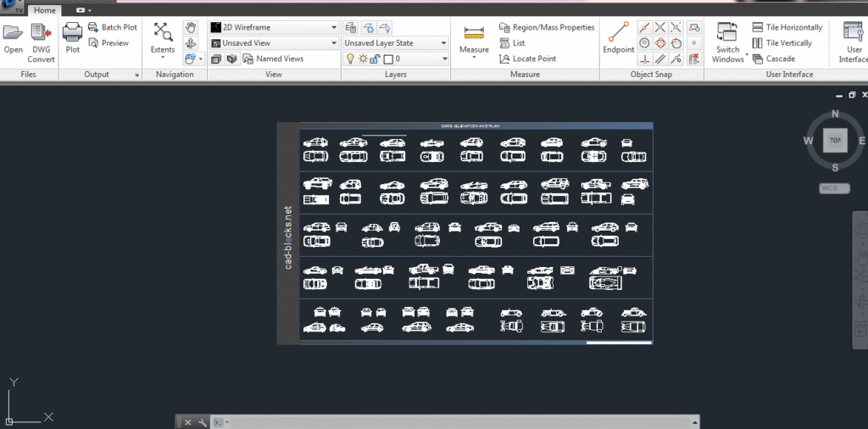Select the Home ribbon tab
The image size is (868, 429).
44,10
